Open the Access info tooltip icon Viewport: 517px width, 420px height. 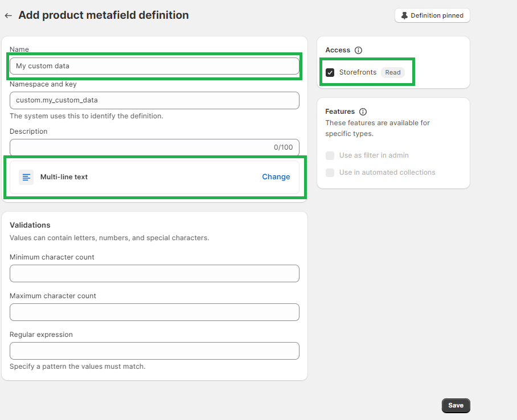pyautogui.click(x=358, y=50)
